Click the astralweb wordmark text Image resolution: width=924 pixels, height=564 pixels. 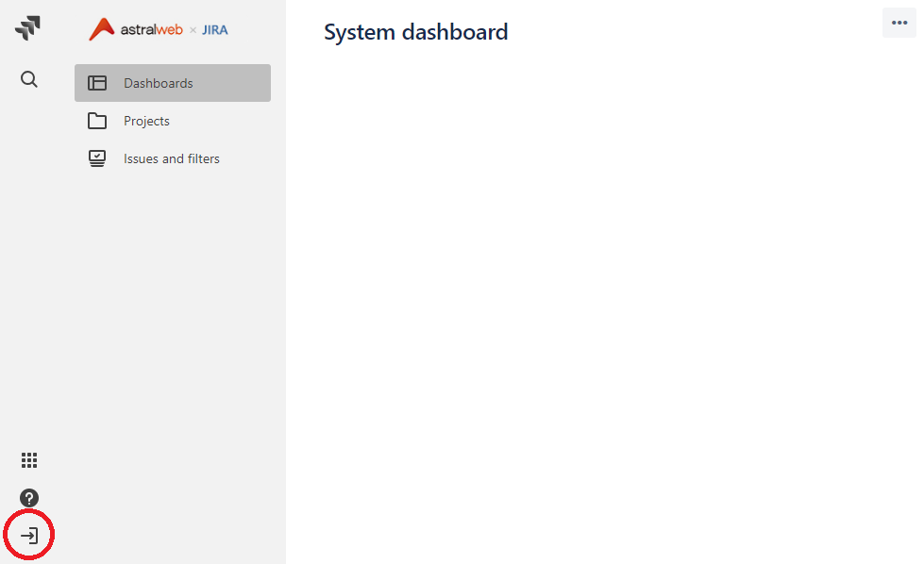click(x=151, y=29)
